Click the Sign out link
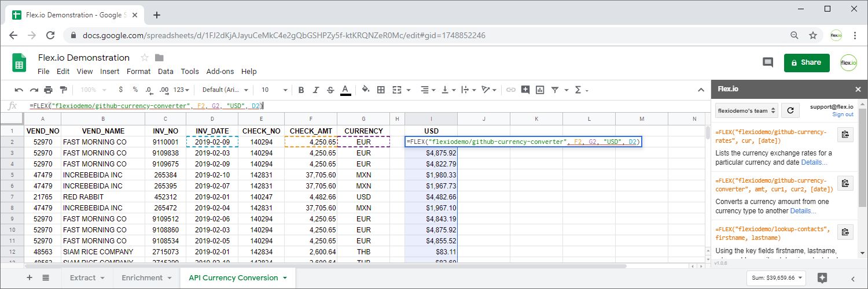 [843, 114]
